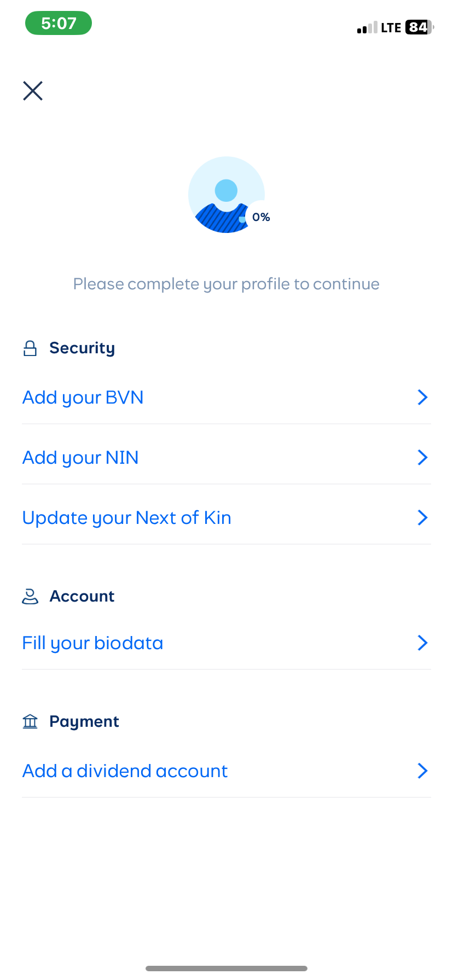Tap the profile avatar illustration
453x980 pixels.
coord(225,194)
